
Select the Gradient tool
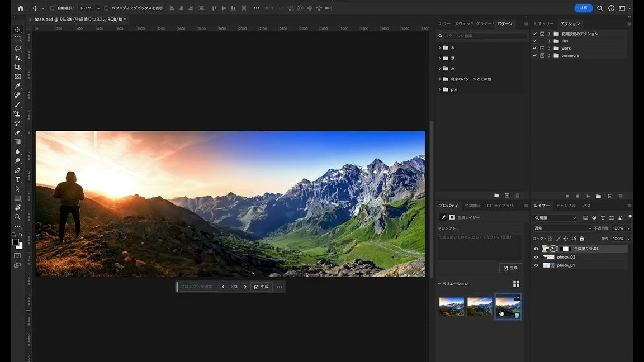17,142
